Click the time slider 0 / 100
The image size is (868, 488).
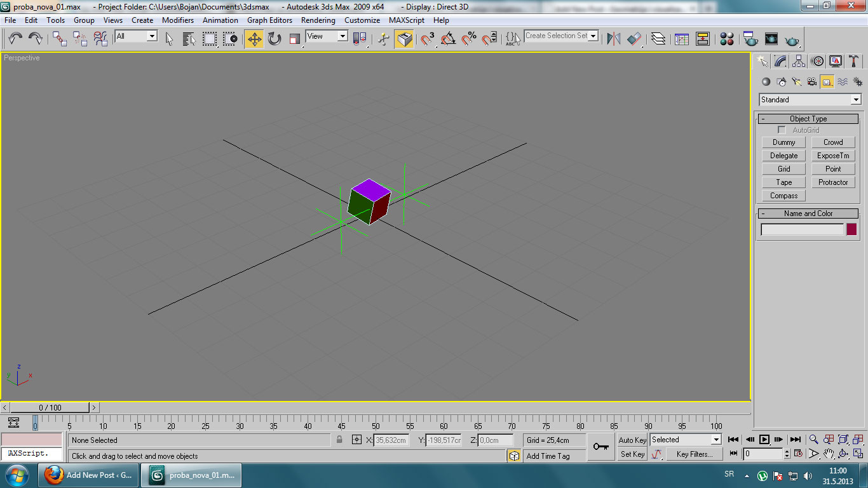50,407
